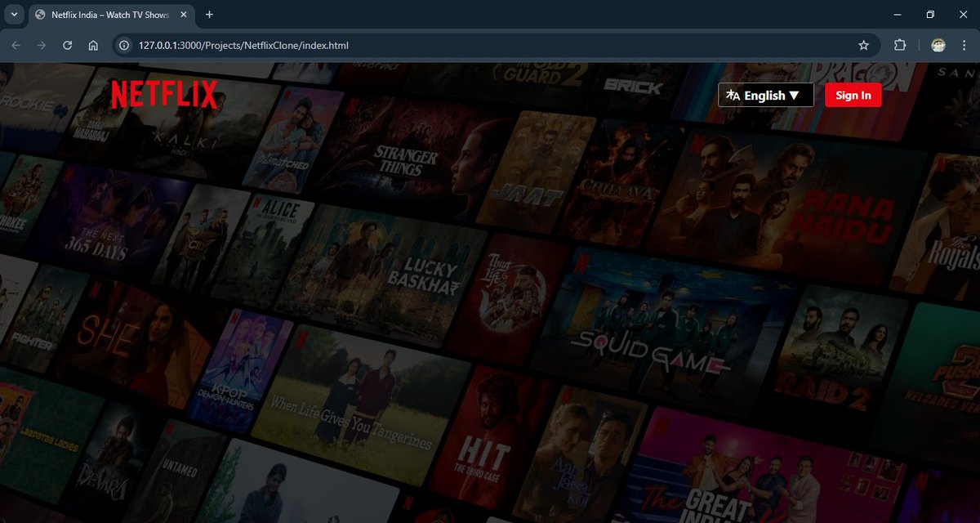Open the Chrome profile avatar
The height and width of the screenshot is (523, 980).
click(939, 46)
